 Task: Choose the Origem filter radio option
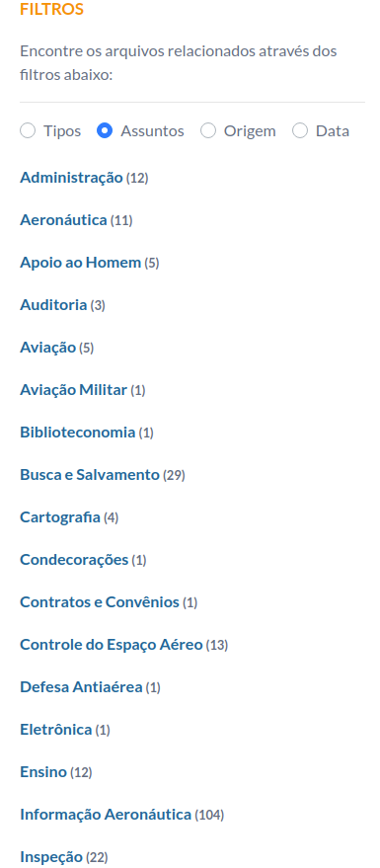pos(208,131)
